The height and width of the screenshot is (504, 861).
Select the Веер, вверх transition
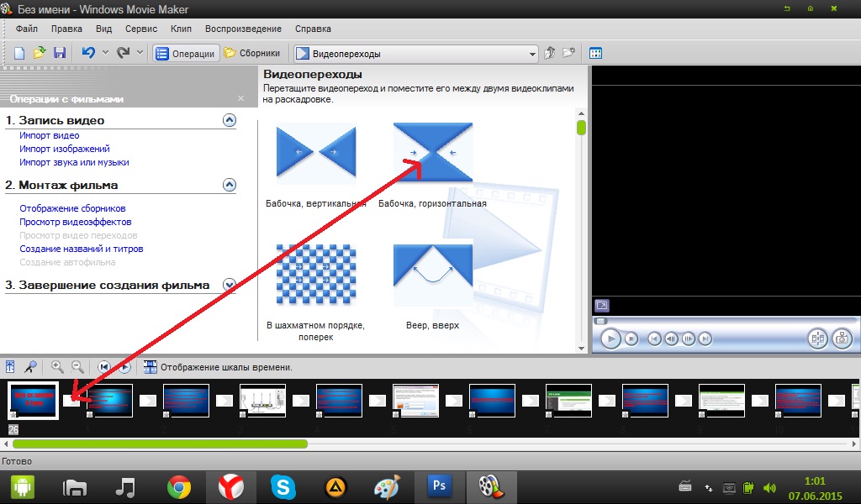433,275
